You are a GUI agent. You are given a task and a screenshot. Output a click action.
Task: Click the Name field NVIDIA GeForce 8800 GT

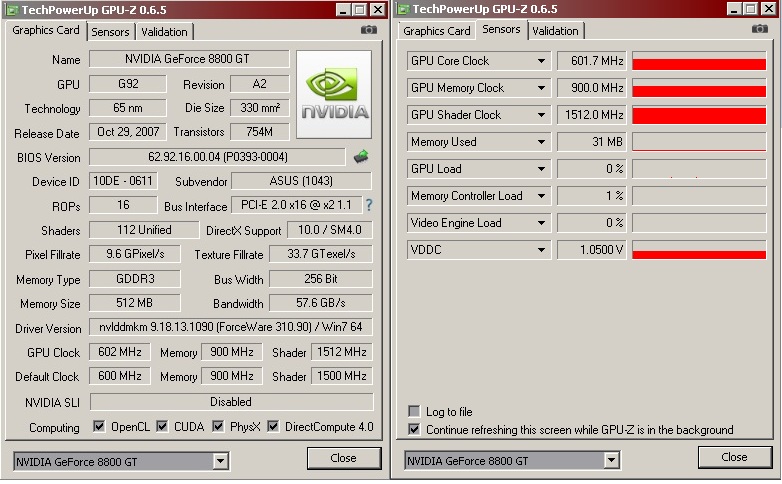pos(189,59)
